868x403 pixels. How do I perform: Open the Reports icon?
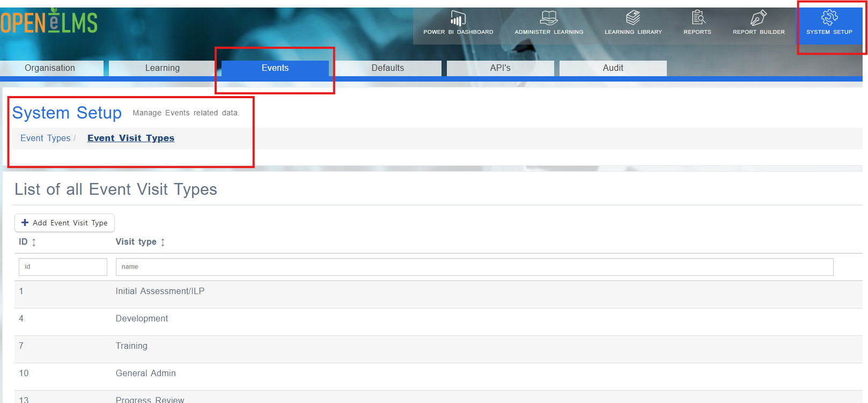click(x=698, y=18)
